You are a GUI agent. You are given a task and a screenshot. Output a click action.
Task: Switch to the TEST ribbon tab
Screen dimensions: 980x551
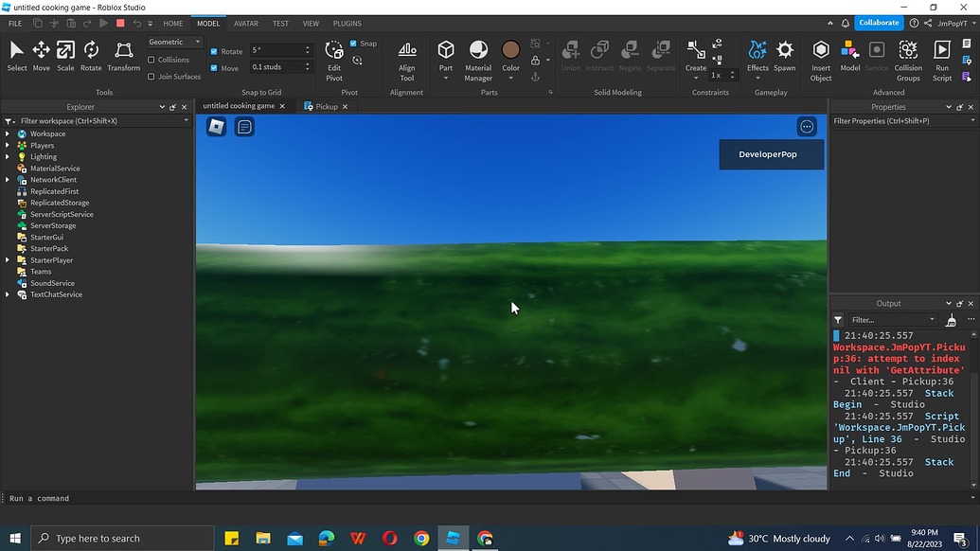pyautogui.click(x=280, y=24)
